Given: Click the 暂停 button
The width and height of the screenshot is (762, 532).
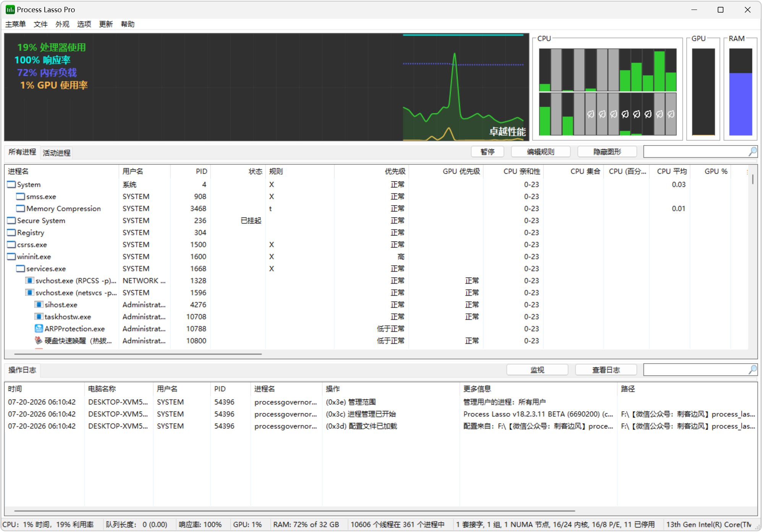Looking at the screenshot, I should 487,152.
